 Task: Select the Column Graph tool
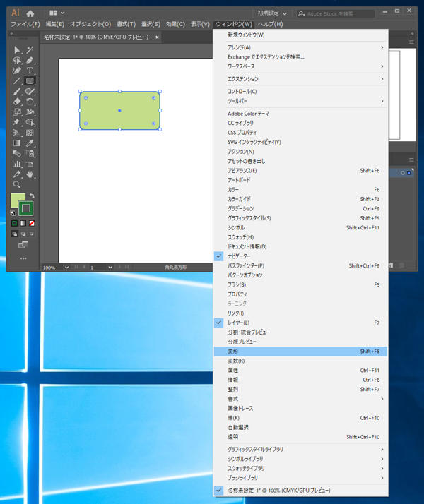(x=17, y=164)
